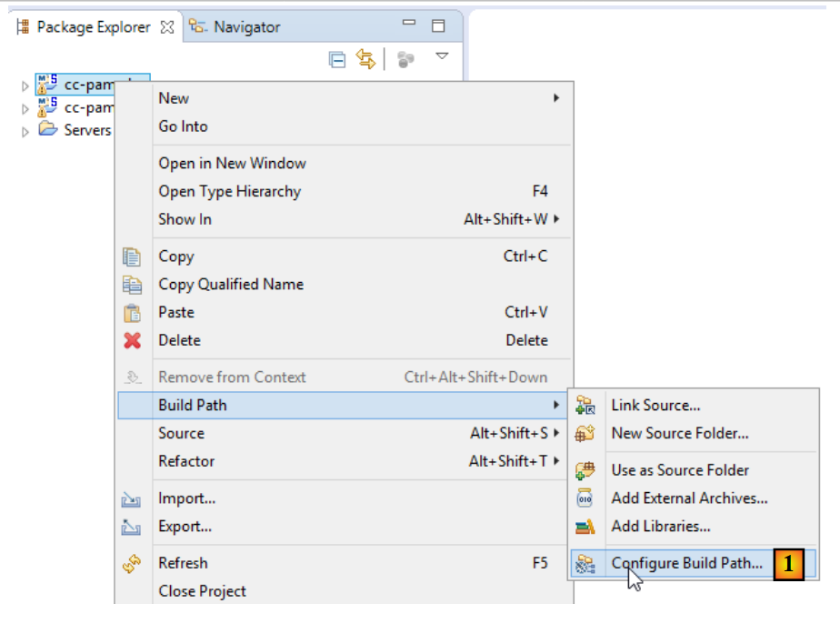Image resolution: width=840 pixels, height=644 pixels.
Task: Choose Close Project from context menu
Action: (x=202, y=591)
